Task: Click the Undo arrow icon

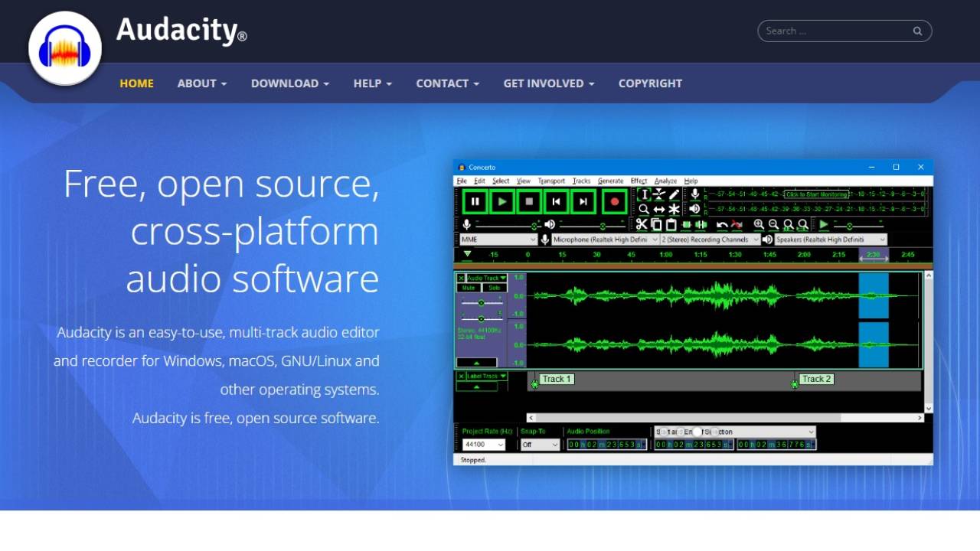Action: pyautogui.click(x=722, y=224)
